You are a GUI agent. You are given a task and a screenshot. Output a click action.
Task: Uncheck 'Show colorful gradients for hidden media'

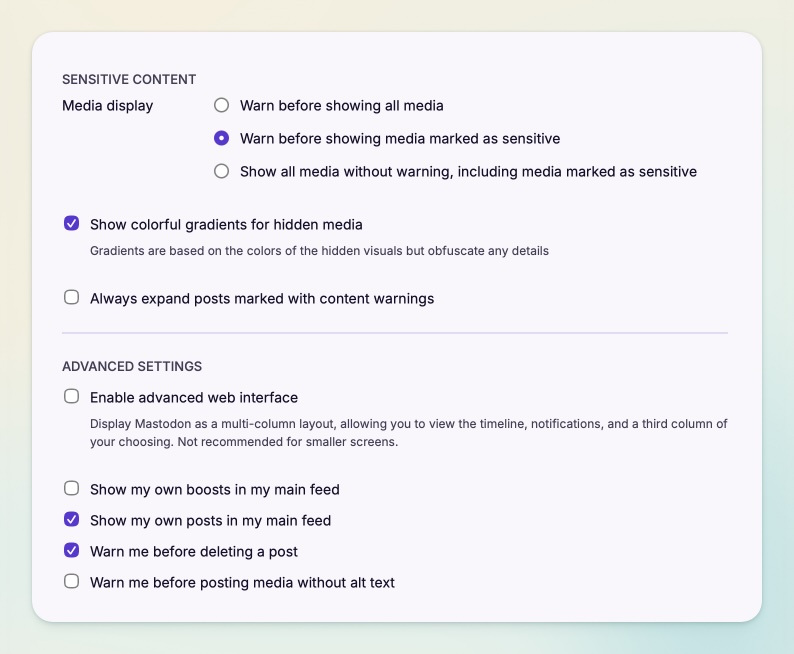(x=71, y=223)
